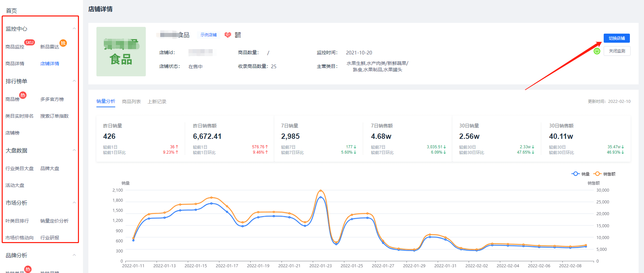Select the 昨日销量 426 card

pos(141,139)
